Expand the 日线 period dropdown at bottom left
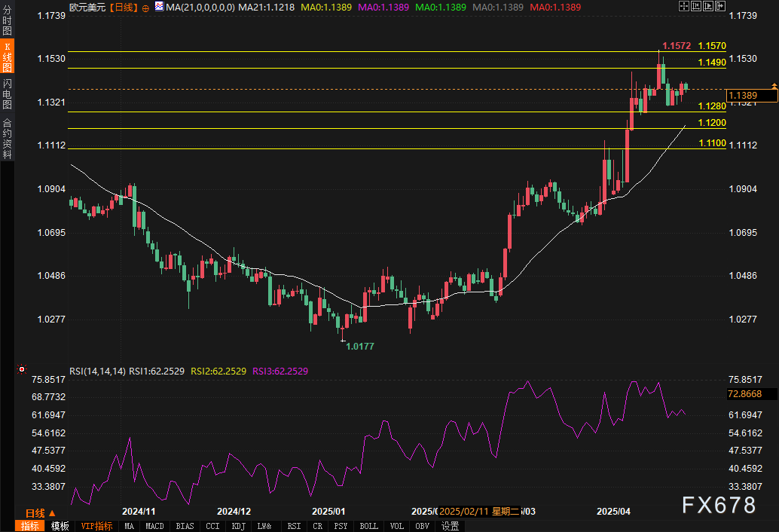 tap(40, 513)
